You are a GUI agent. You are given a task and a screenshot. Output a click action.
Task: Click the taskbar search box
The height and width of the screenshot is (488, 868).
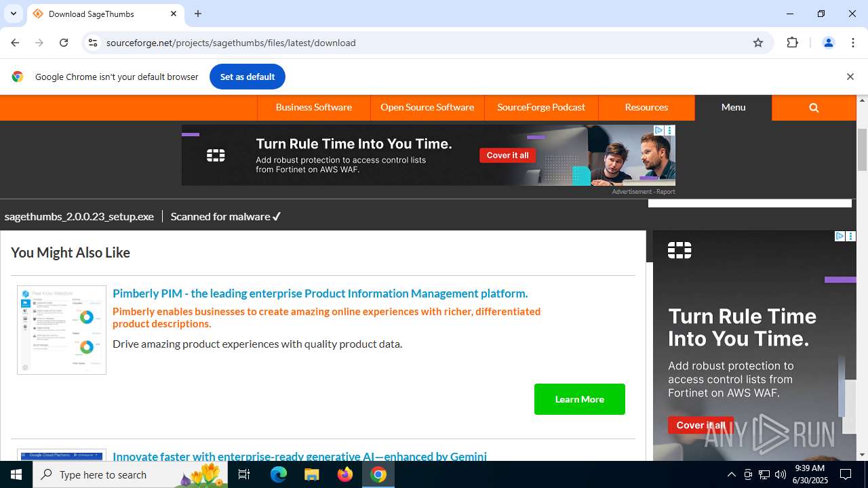[130, 474]
